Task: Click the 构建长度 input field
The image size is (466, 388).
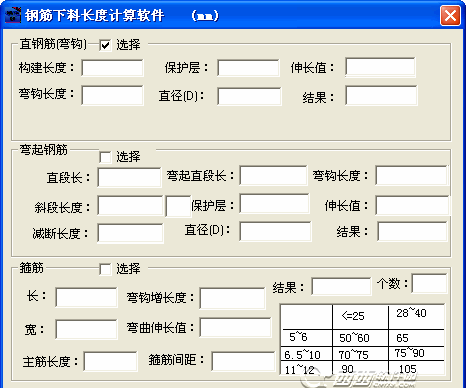Action: (112, 68)
